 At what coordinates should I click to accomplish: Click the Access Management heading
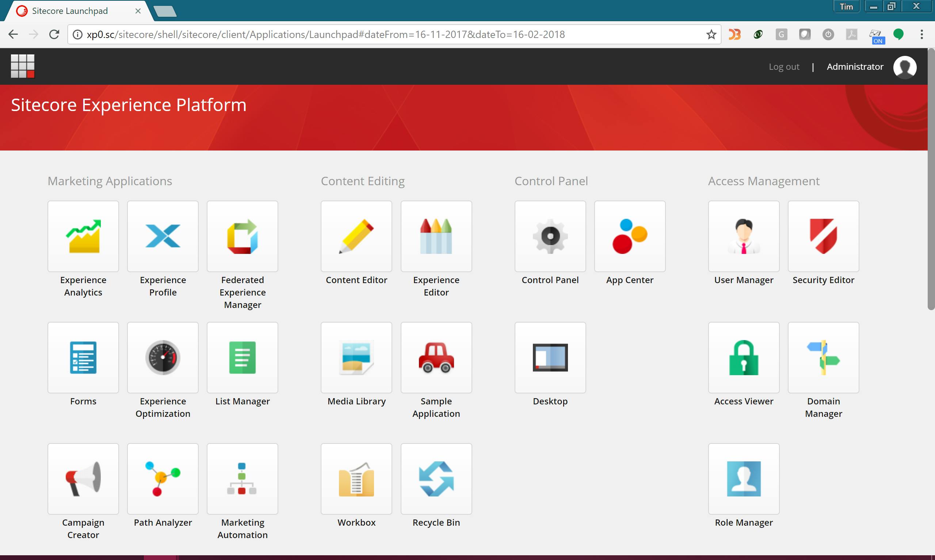pos(764,181)
